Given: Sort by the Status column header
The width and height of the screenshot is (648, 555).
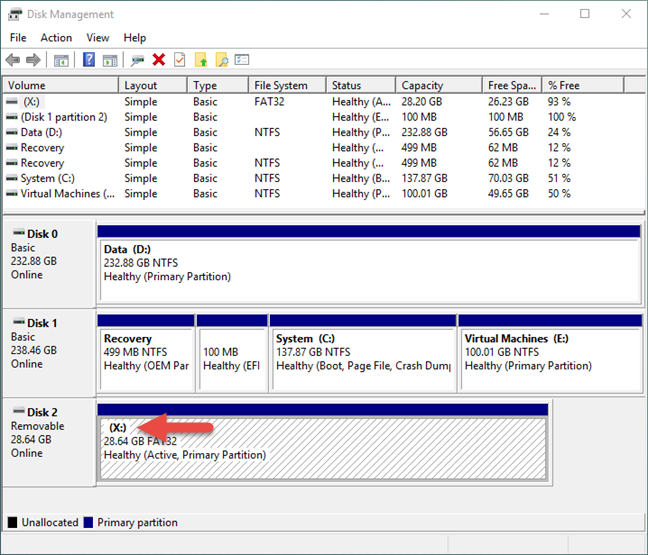Looking at the screenshot, I should (361, 85).
